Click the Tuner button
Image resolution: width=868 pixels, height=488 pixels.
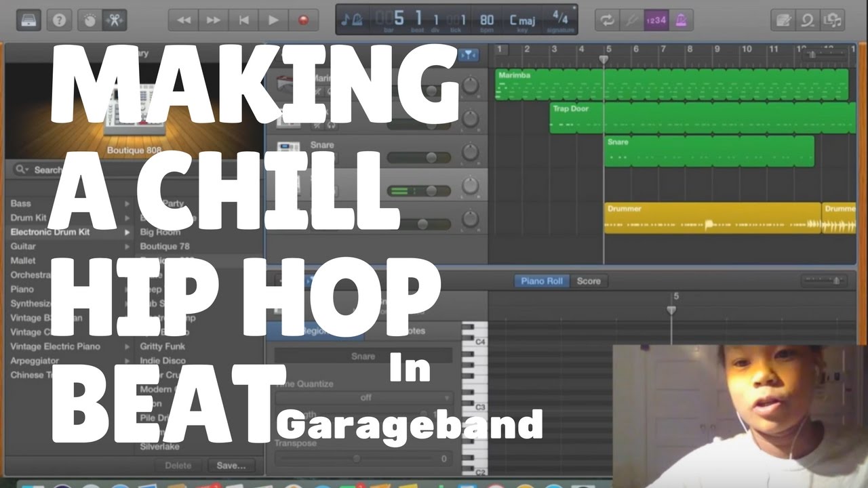pos(632,20)
